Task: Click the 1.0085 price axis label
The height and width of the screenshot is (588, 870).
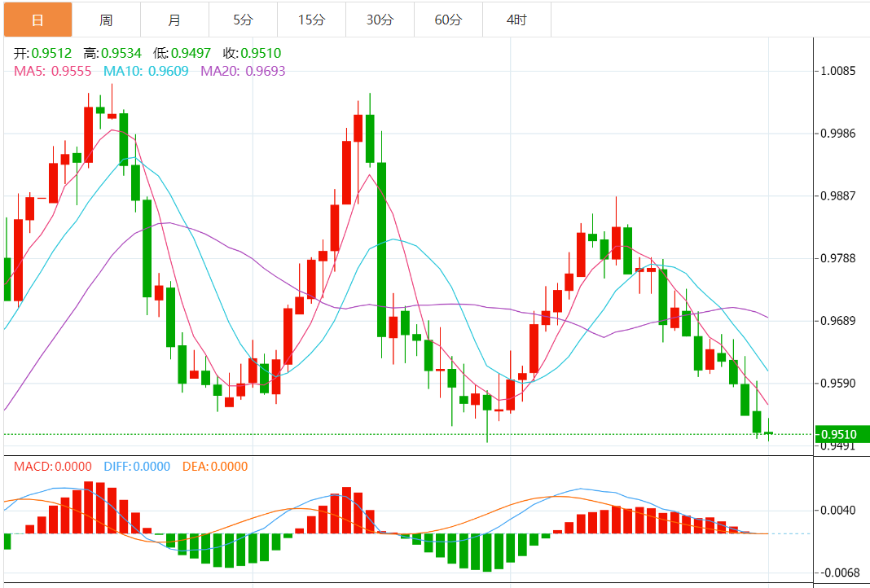Action: pyautogui.click(x=837, y=71)
